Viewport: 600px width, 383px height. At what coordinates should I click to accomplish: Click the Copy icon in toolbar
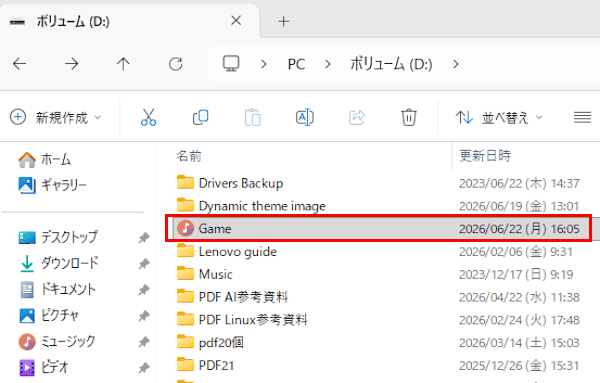(x=201, y=117)
